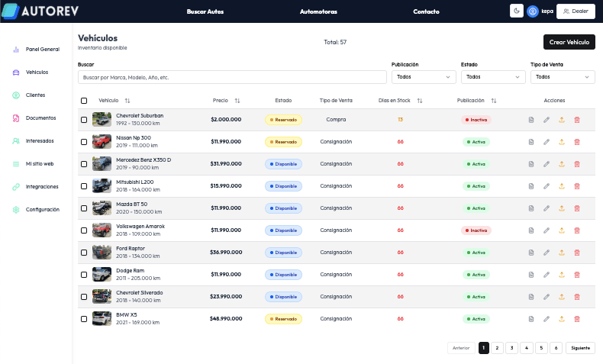This screenshot has height=364, width=603.
Task: Open Integraciones in sidebar
Action: tap(35, 187)
